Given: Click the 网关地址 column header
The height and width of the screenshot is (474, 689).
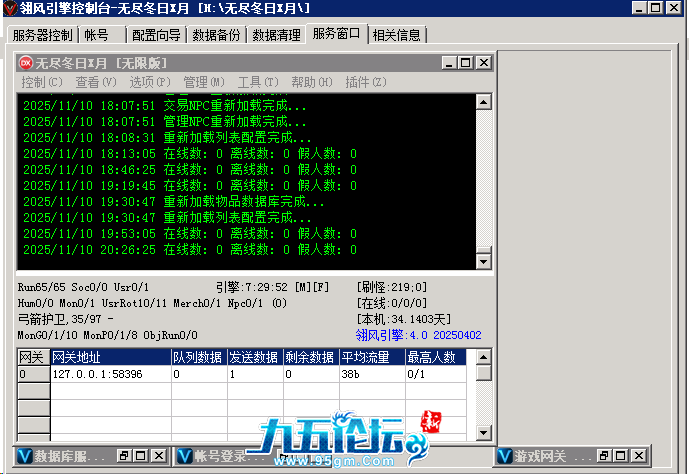Looking at the screenshot, I should 111,358.
